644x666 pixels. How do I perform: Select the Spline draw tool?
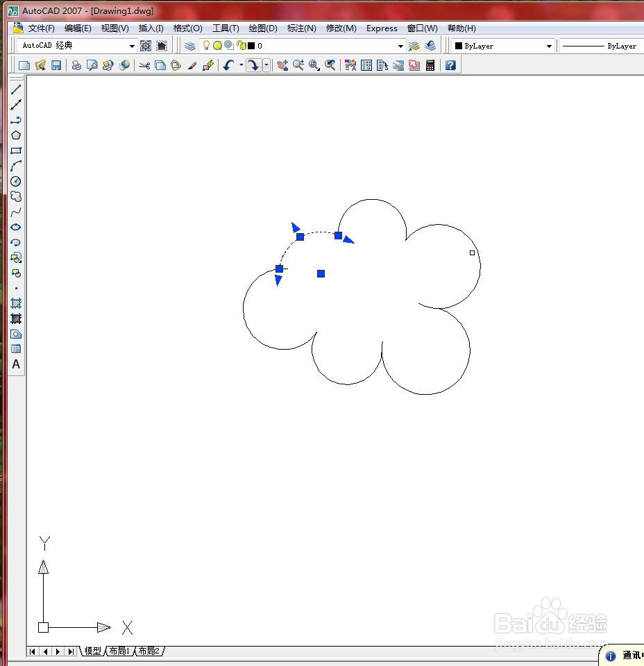[x=16, y=212]
